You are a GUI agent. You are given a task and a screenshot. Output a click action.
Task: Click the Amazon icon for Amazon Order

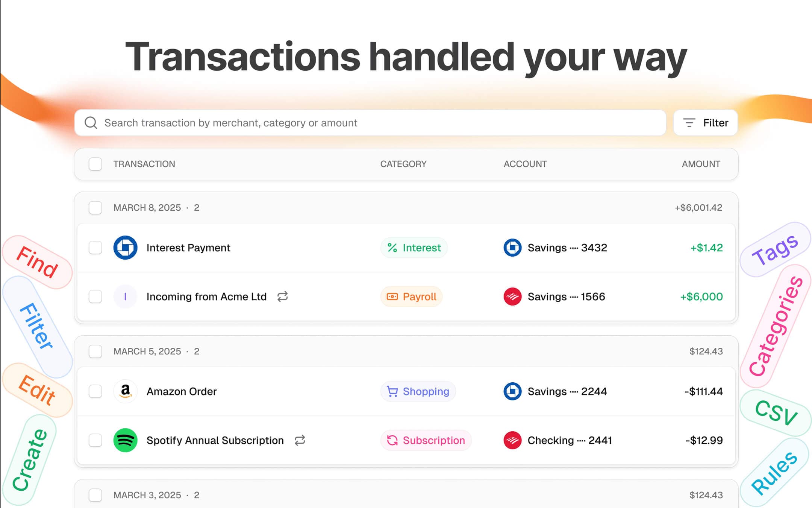pyautogui.click(x=126, y=391)
